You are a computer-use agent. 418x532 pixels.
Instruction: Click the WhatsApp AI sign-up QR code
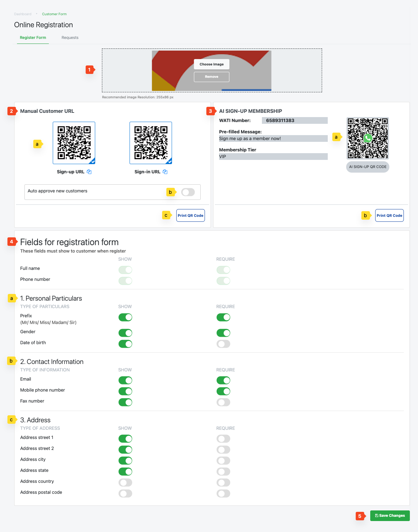point(367,138)
